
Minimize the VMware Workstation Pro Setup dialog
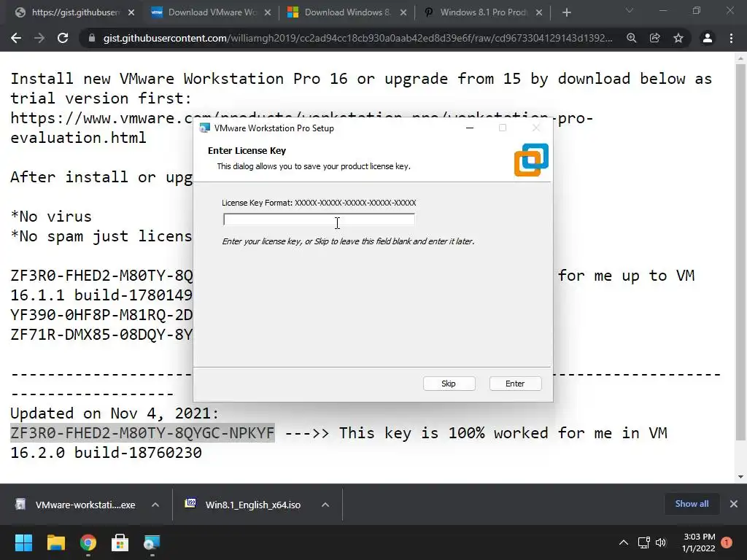tap(470, 128)
